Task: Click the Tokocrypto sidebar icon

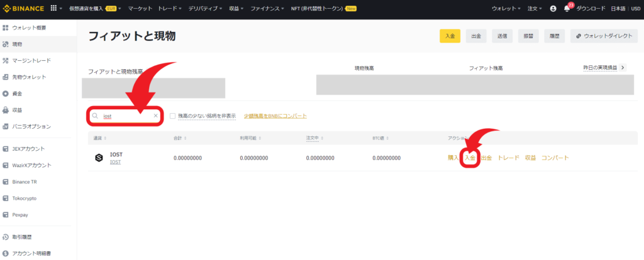Action: tap(5, 198)
